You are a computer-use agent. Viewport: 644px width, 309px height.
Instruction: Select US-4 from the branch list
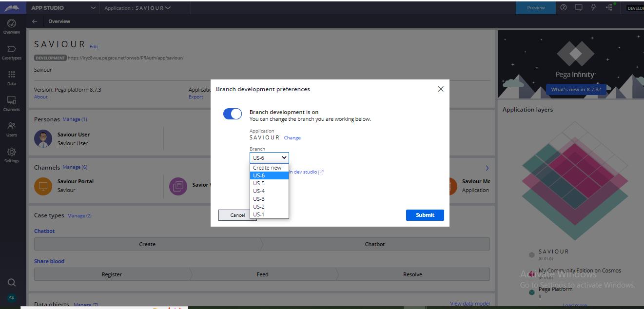click(269, 191)
